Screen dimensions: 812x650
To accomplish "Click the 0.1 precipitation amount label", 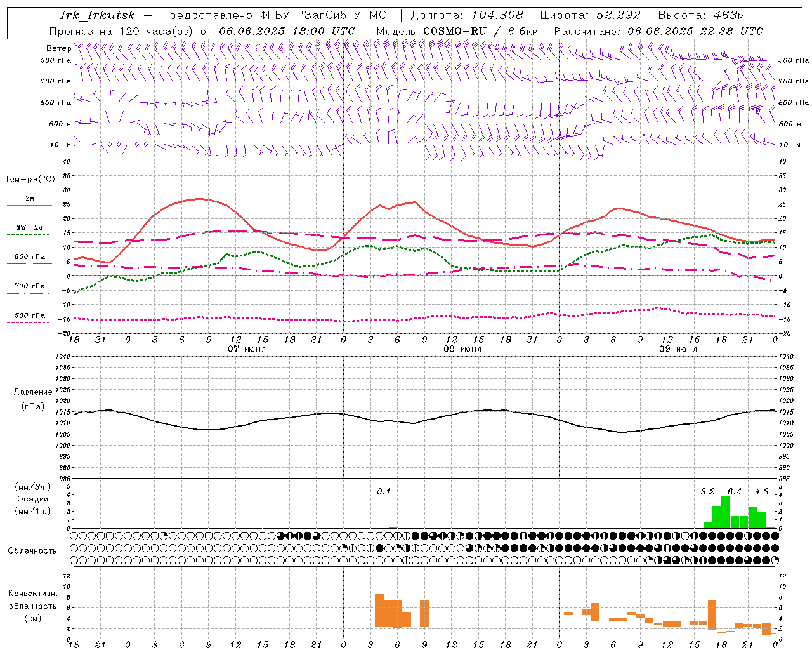I will click(384, 492).
